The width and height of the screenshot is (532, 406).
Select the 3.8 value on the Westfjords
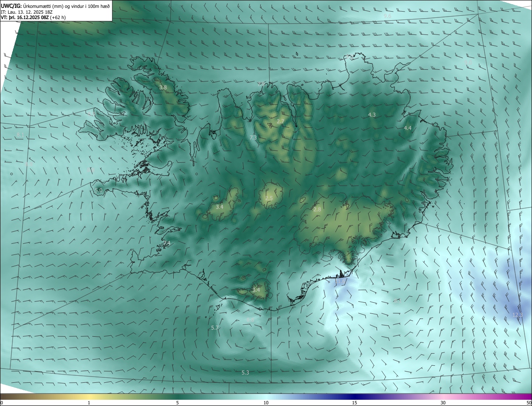point(163,88)
